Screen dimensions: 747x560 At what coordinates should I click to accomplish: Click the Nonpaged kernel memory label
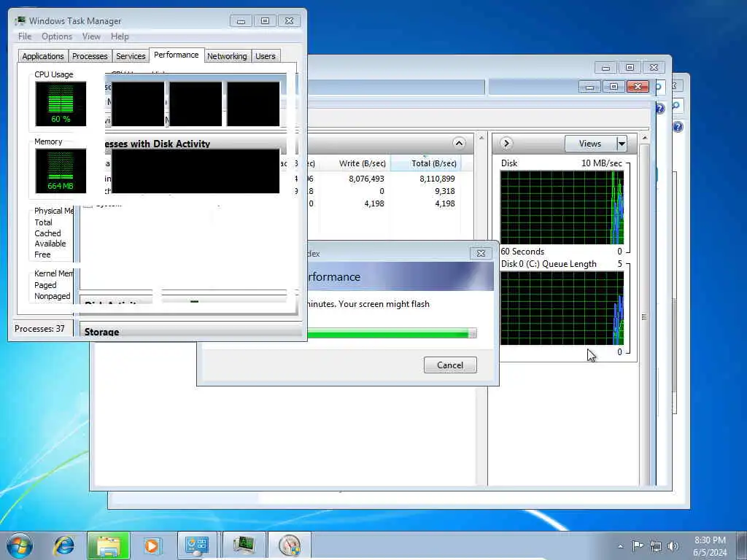point(53,296)
